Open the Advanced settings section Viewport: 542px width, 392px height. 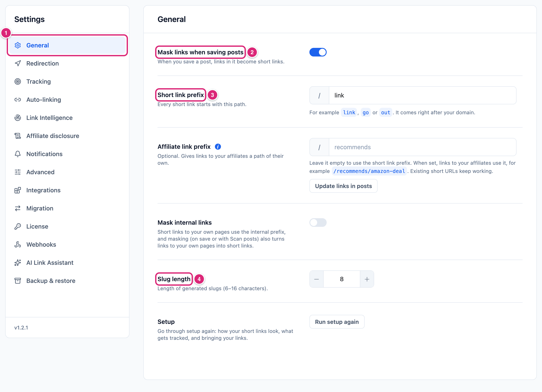(67, 172)
